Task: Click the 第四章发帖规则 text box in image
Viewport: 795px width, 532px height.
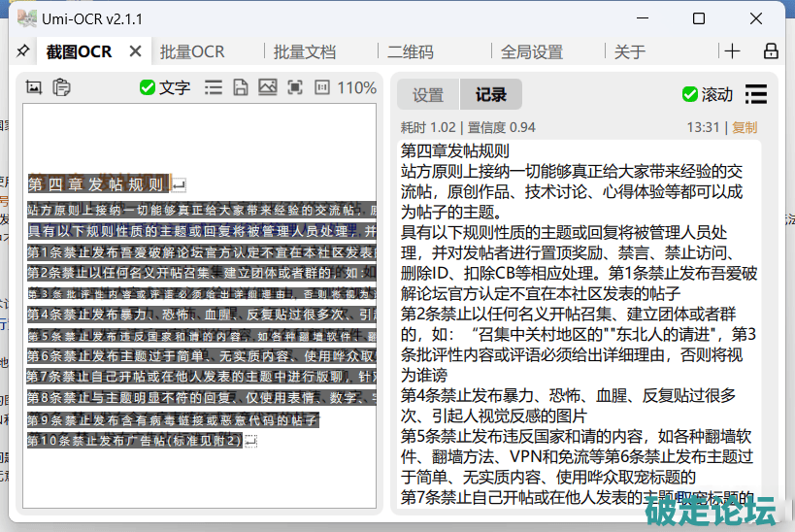Action: coord(97,184)
